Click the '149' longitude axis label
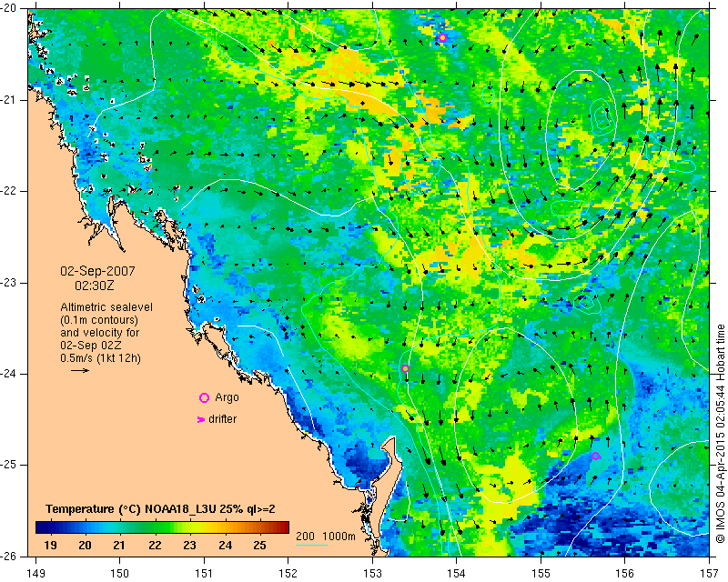This screenshot has width=728, height=582. click(x=36, y=574)
